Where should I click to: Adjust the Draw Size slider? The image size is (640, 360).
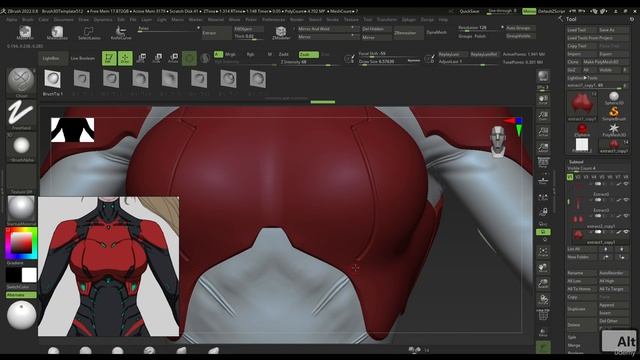[x=390, y=62]
